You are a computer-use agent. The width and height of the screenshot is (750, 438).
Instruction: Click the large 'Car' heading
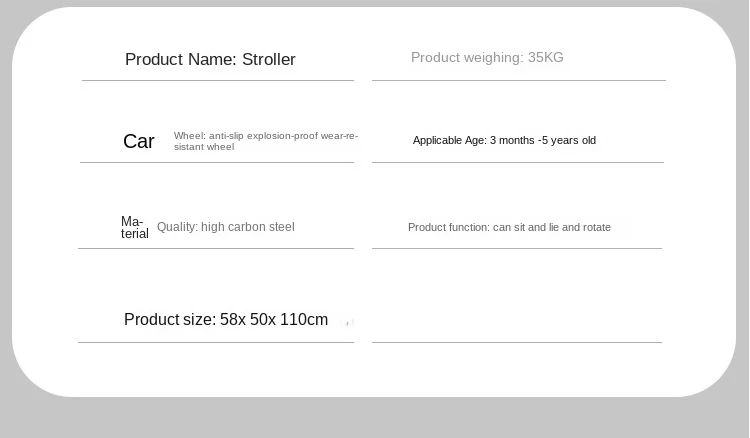[x=139, y=141]
